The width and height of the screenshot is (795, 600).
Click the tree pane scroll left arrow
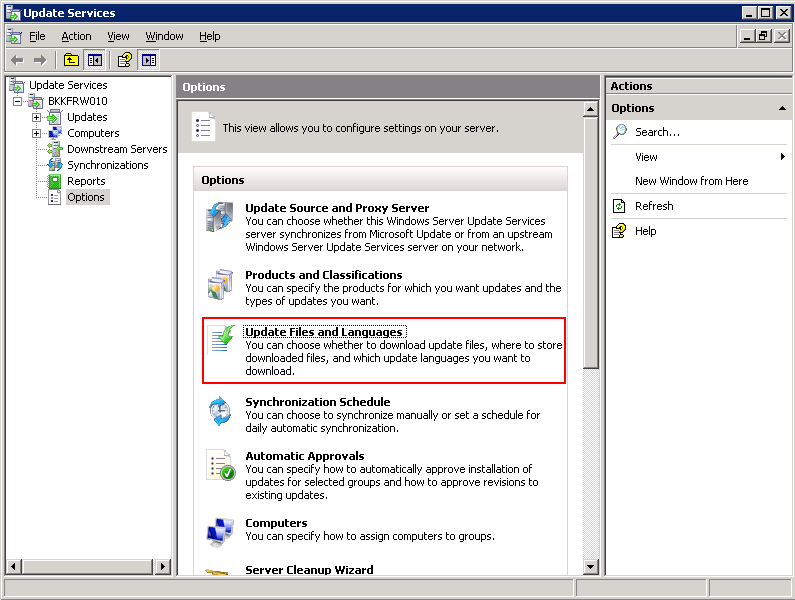[x=14, y=567]
